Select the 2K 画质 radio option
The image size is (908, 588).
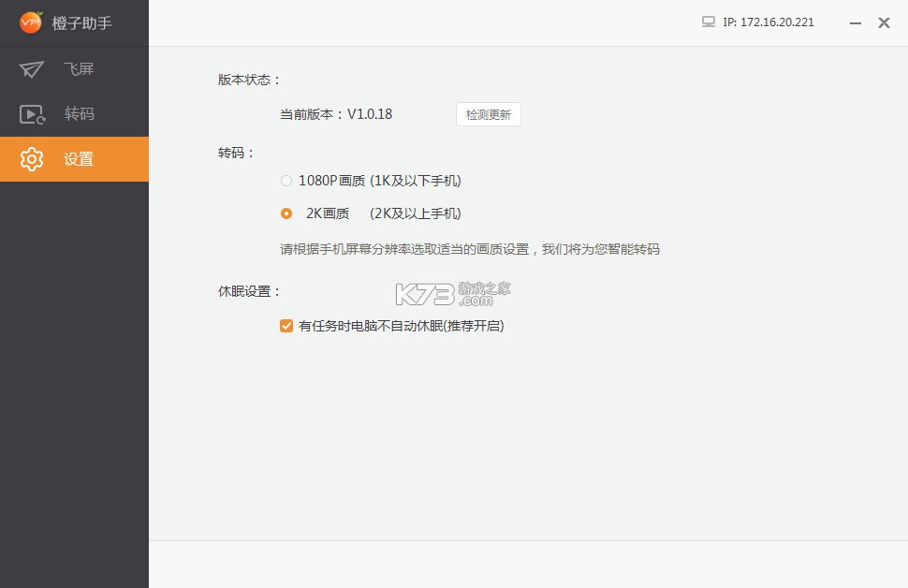(x=286, y=213)
